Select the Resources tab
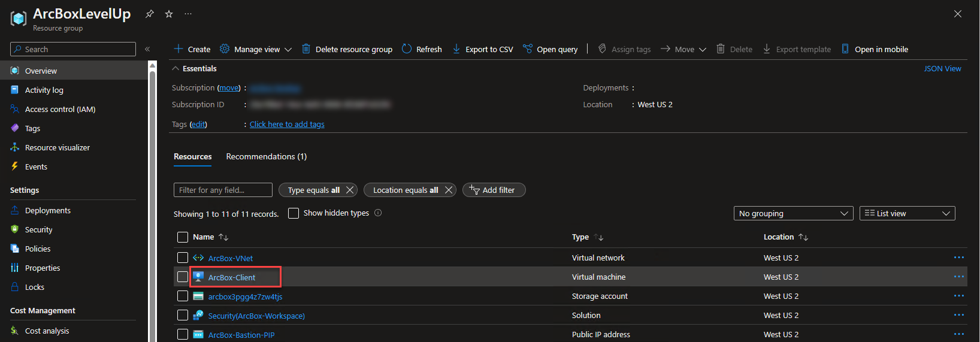 pos(193,156)
